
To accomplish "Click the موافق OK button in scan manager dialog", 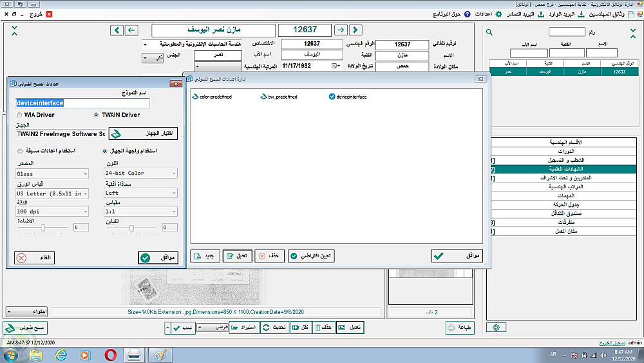I will pos(457,256).
